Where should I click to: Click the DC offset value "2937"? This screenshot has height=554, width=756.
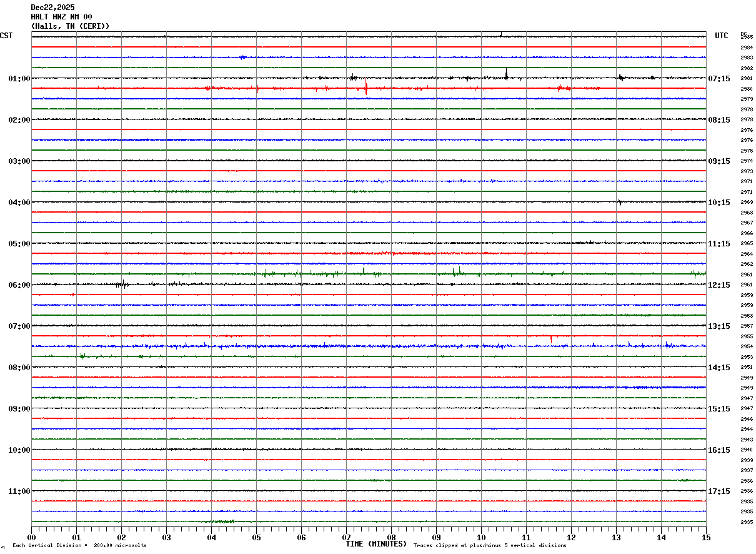747,471
